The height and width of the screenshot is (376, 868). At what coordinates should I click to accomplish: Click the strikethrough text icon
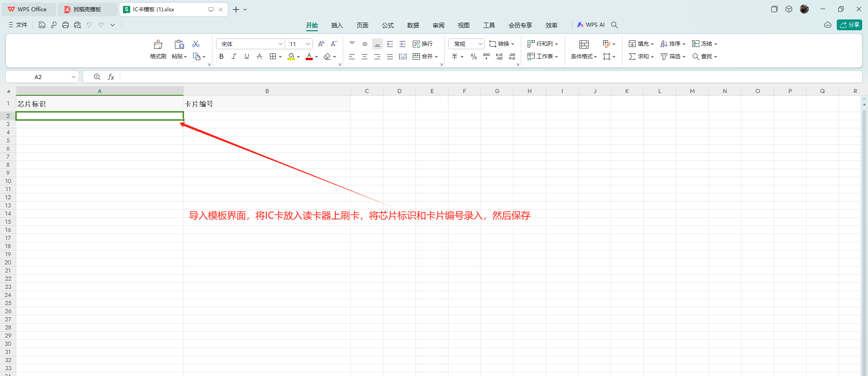point(259,56)
